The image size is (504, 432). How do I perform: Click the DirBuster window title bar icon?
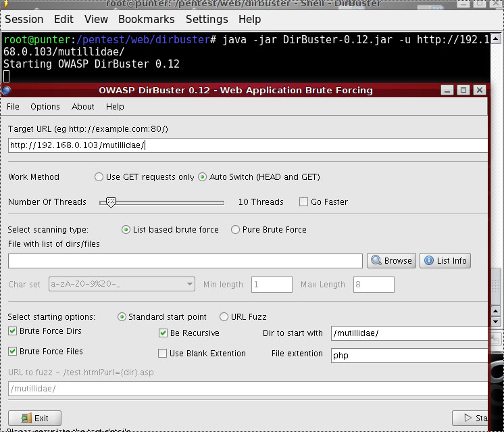click(7, 90)
